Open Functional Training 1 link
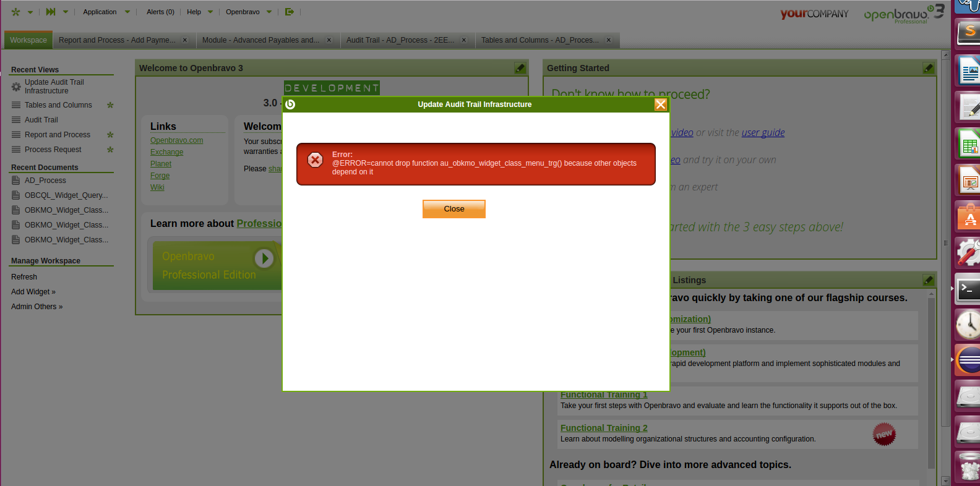 [604, 394]
